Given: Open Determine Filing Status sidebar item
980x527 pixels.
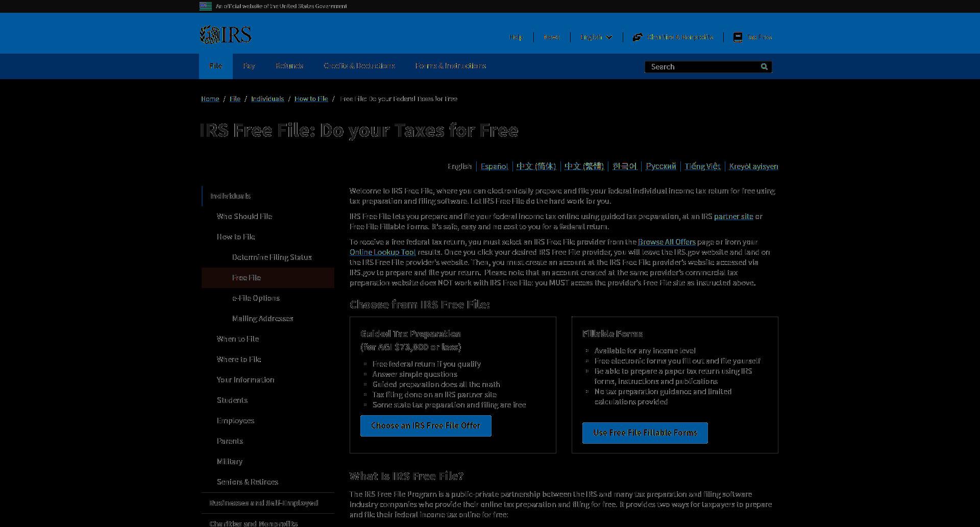Looking at the screenshot, I should click(x=272, y=257).
